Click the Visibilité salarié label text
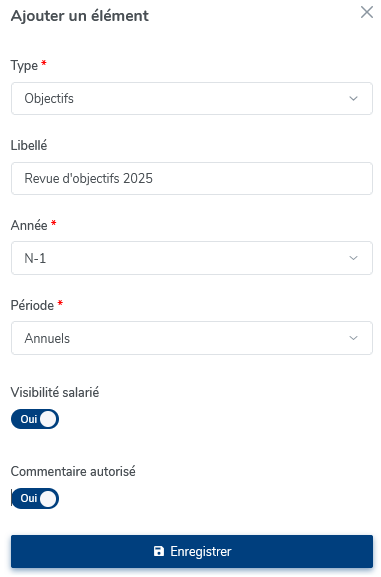This screenshot has width=381, height=577. click(55, 393)
